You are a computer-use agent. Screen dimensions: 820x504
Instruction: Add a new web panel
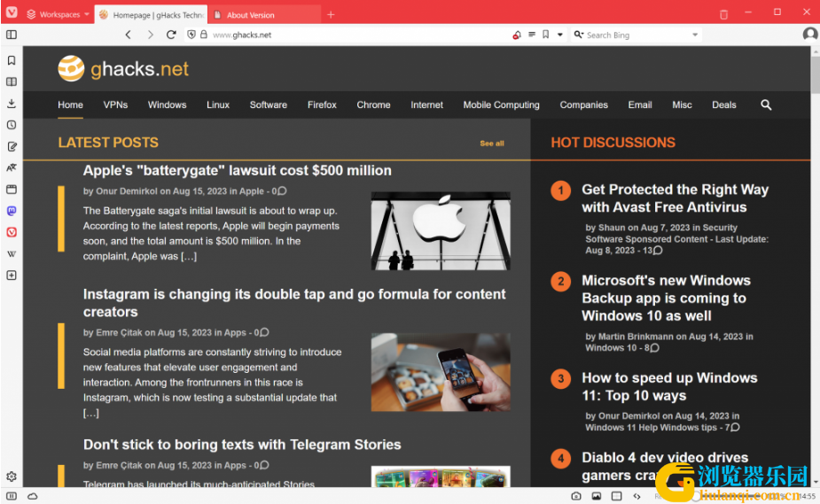click(x=12, y=275)
